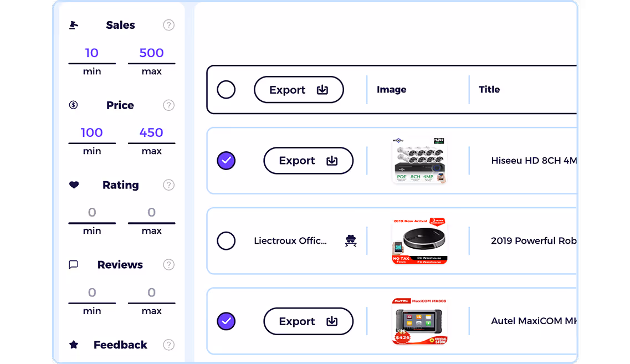Viewport: 630px width, 364px height.
Task: Click the Title column header
Action: pos(489,90)
